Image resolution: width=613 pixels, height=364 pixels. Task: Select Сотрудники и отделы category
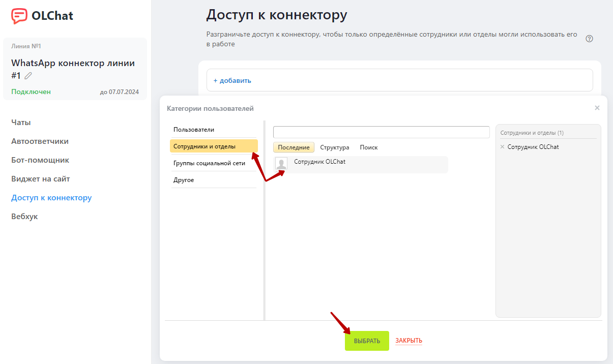click(214, 146)
